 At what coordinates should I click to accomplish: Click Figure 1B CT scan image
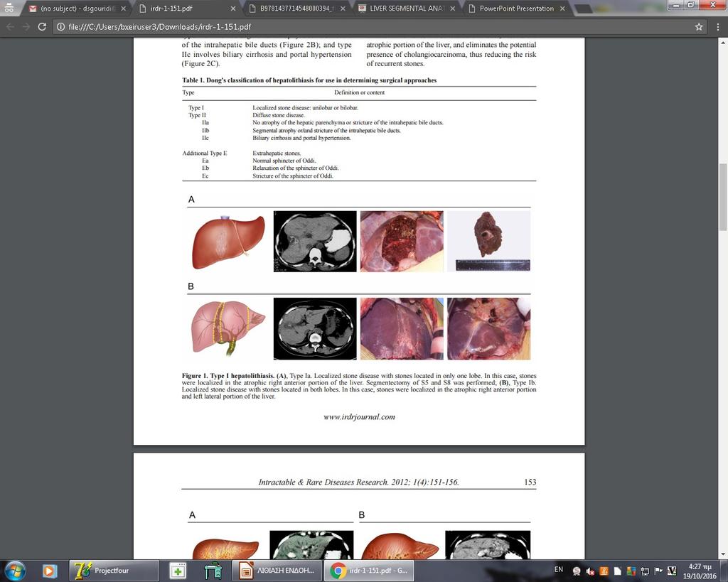click(315, 328)
